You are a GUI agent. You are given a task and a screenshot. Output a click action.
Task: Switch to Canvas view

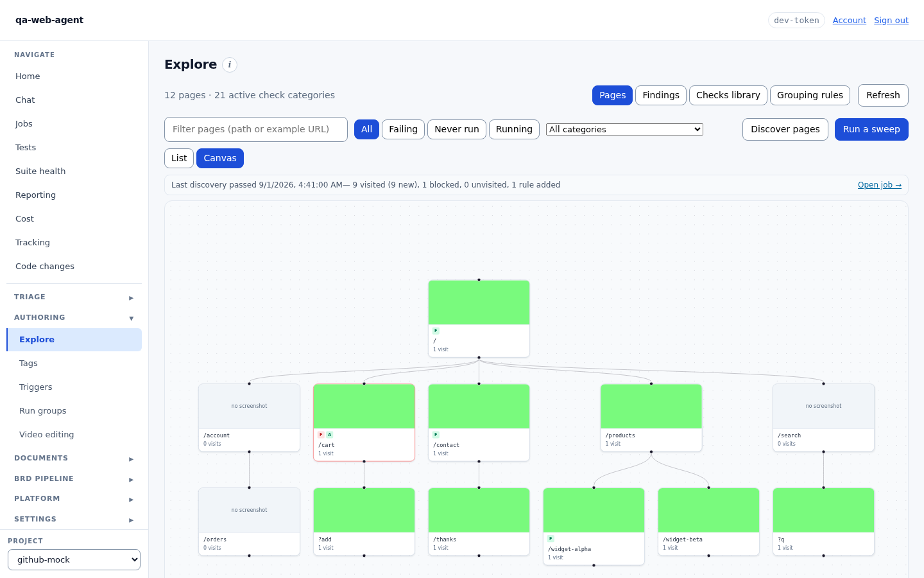click(220, 158)
